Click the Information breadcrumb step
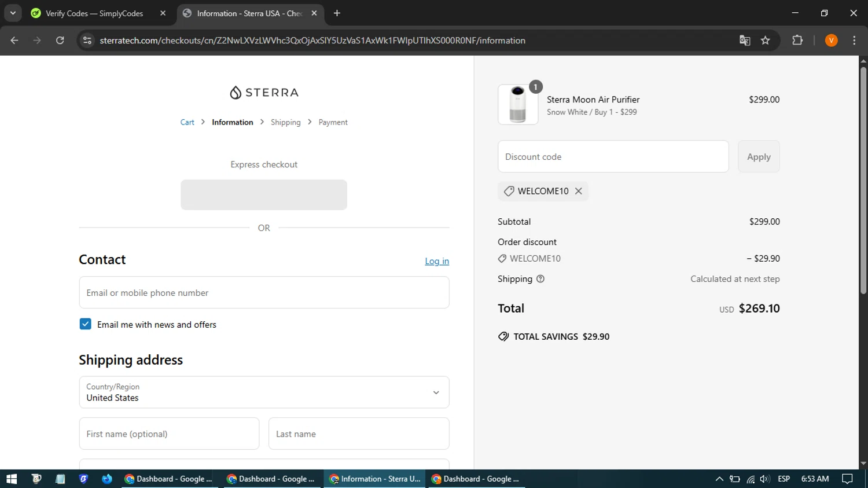Viewport: 868px width, 488px height. pyautogui.click(x=233, y=122)
